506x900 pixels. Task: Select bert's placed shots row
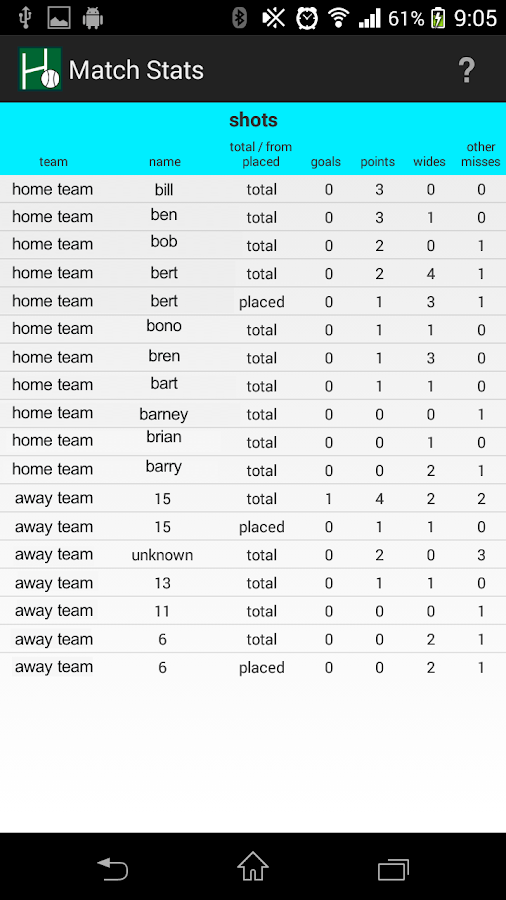pos(253,302)
